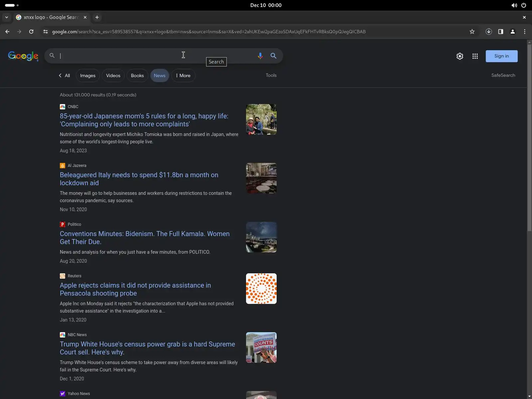This screenshot has width=532, height=399.
Task: Open the clock showing Dec 10 00:00
Action: coord(266,5)
